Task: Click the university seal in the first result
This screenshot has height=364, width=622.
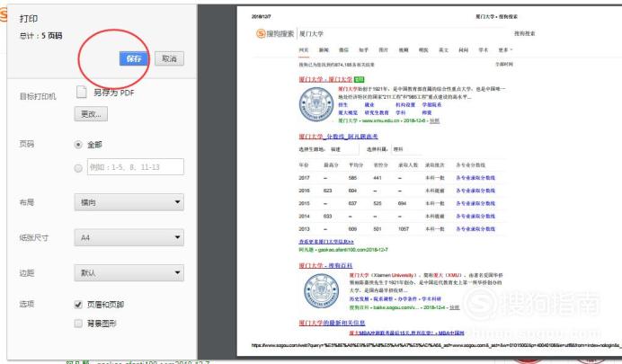Action: pos(316,104)
